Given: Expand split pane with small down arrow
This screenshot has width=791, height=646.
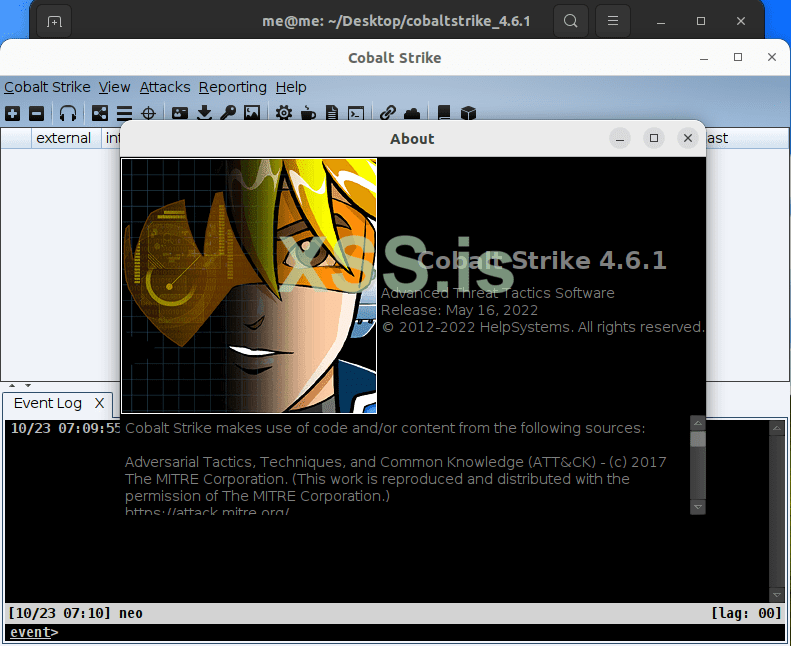Looking at the screenshot, I should tap(28, 385).
